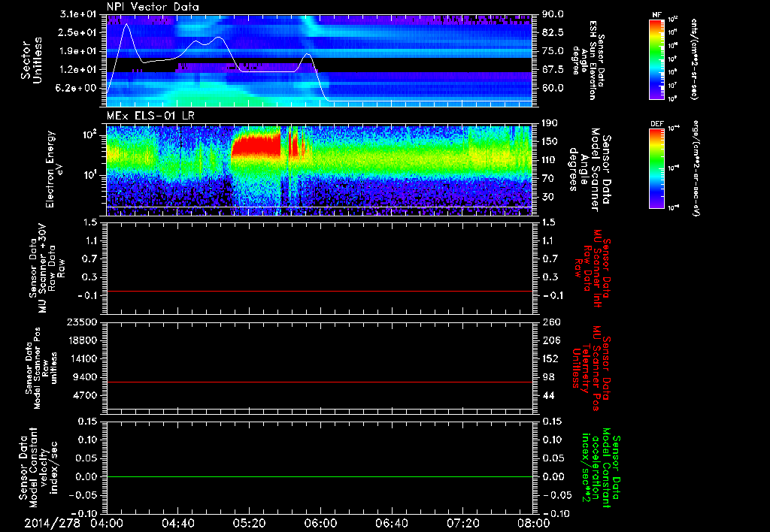This screenshot has width=770, height=532.
Task: Click the "67.5" sun elevation tick
Action: click(x=553, y=70)
